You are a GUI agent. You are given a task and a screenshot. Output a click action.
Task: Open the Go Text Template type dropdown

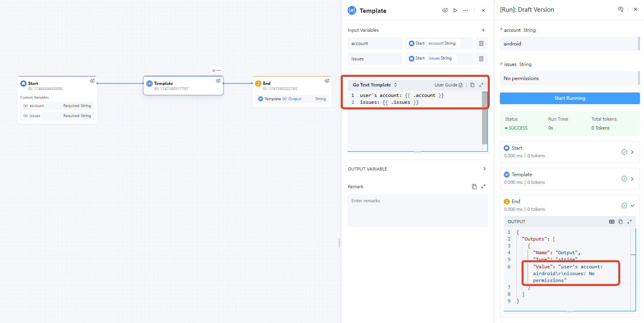click(x=375, y=85)
